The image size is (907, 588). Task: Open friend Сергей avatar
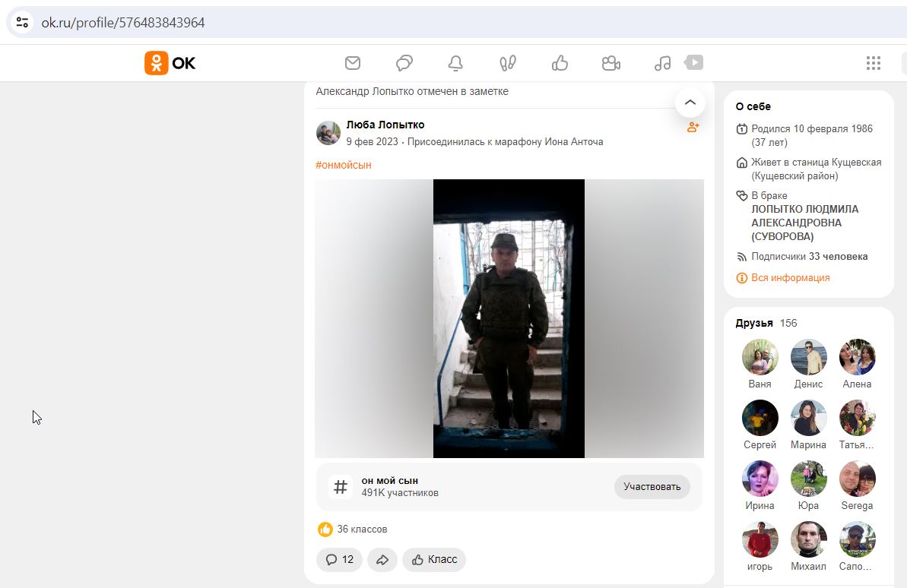click(x=760, y=417)
